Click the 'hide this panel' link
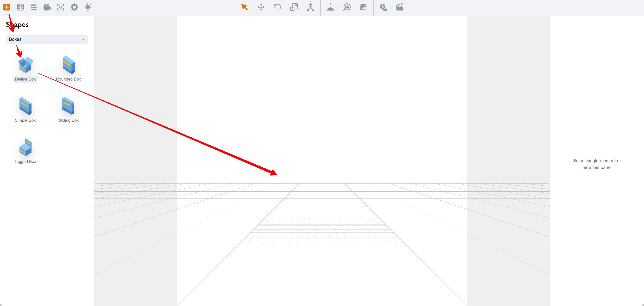644x306 pixels. [x=597, y=167]
